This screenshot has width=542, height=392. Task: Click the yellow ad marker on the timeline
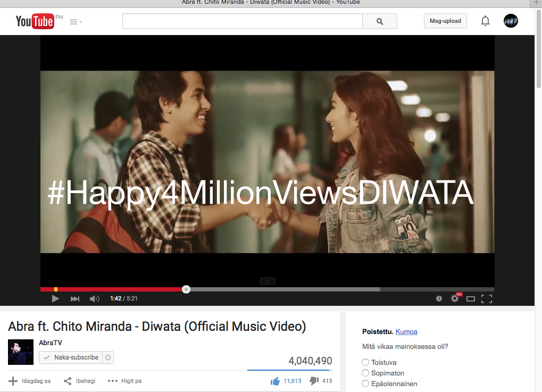coord(56,289)
